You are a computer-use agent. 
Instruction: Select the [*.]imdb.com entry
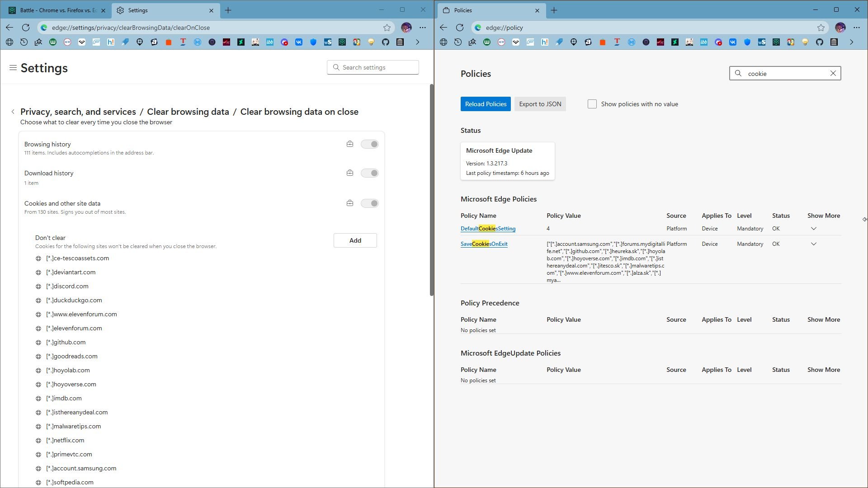64,398
